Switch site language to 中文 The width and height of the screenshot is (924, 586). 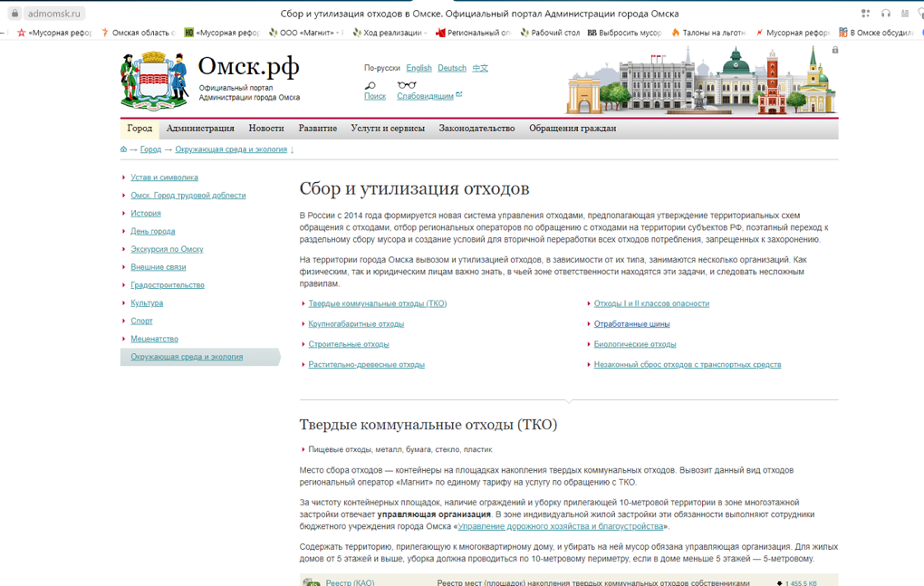(x=480, y=68)
